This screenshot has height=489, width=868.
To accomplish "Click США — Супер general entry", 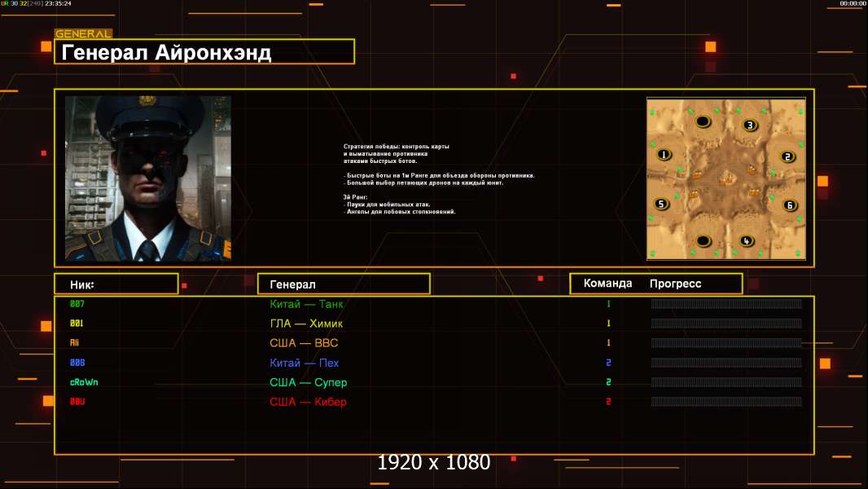I will (x=308, y=382).
